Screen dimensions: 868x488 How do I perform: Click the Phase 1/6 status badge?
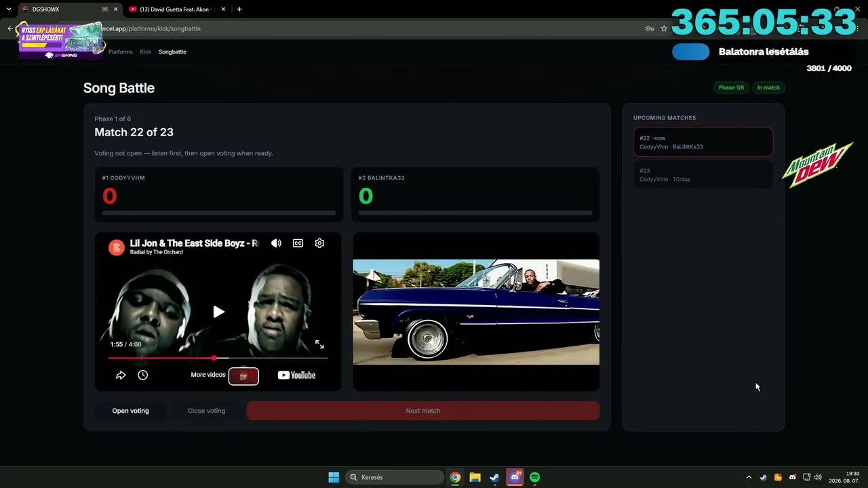coord(731,87)
